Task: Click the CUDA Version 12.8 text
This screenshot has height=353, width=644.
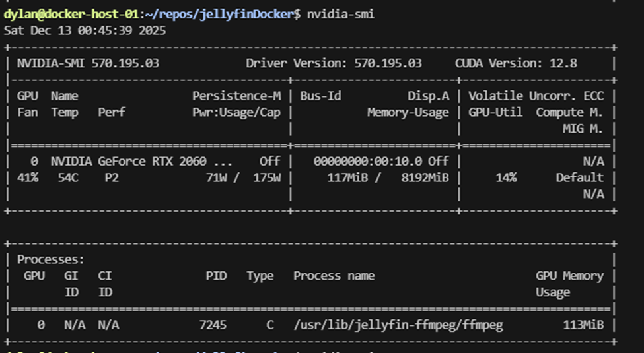Action: coord(516,63)
